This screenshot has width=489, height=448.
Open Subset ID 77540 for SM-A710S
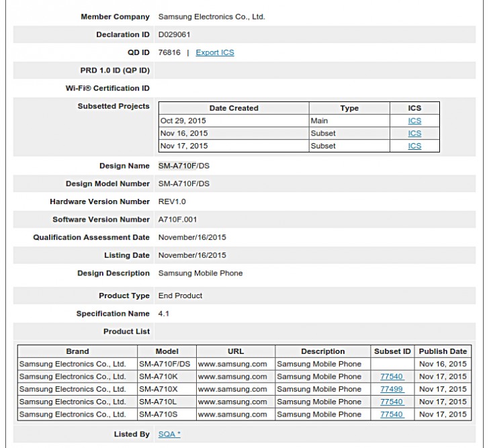(392, 414)
